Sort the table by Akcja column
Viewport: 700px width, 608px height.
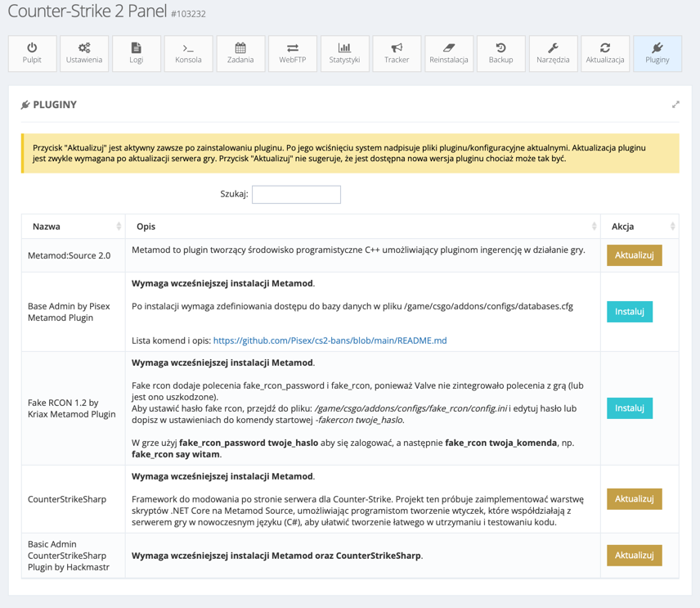tap(639, 227)
